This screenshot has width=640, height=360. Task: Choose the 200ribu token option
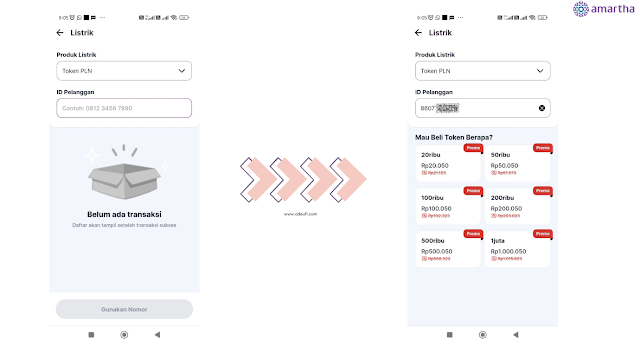point(517,206)
